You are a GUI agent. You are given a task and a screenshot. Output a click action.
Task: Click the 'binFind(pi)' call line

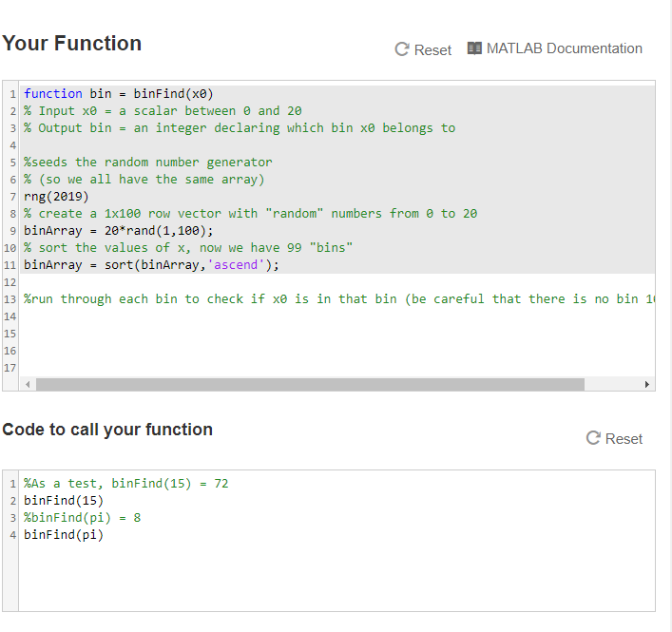tap(64, 535)
